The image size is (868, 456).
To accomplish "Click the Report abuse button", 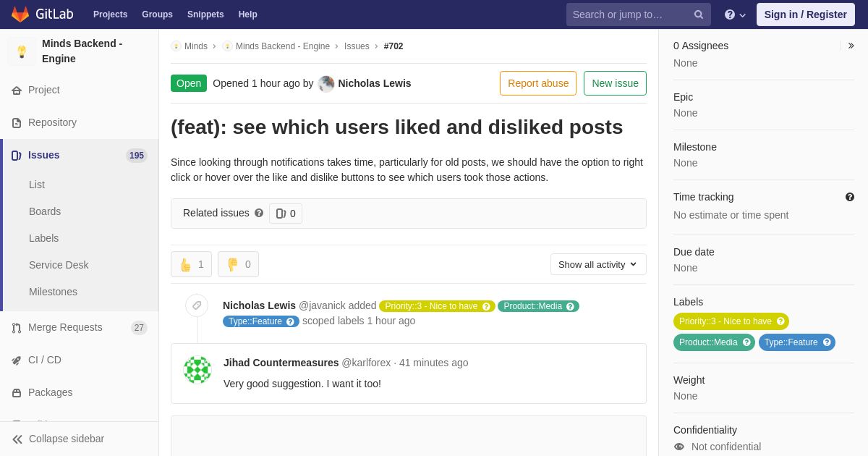I will click(x=538, y=83).
